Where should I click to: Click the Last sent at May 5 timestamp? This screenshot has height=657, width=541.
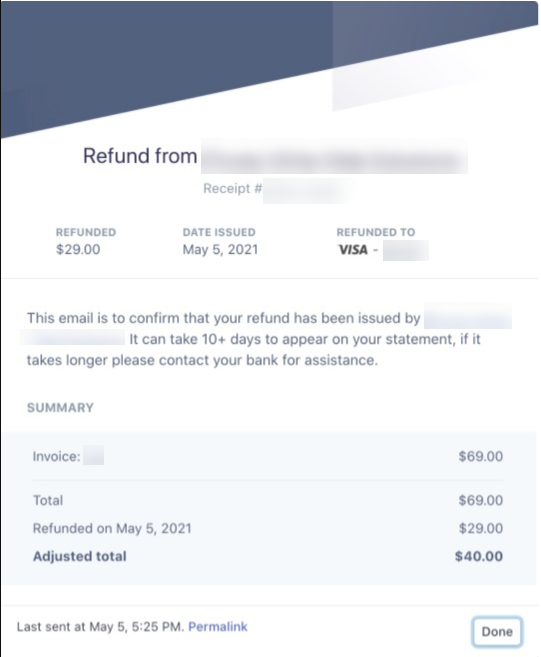pos(101,627)
